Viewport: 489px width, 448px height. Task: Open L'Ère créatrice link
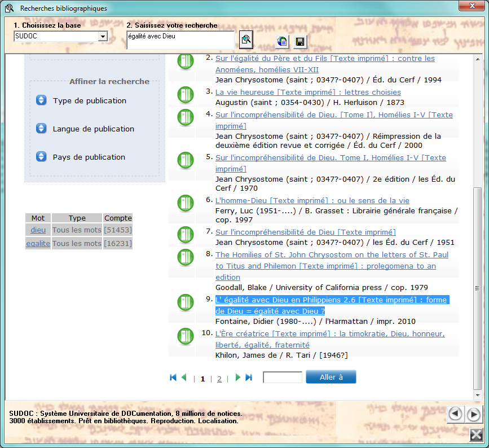click(x=330, y=339)
